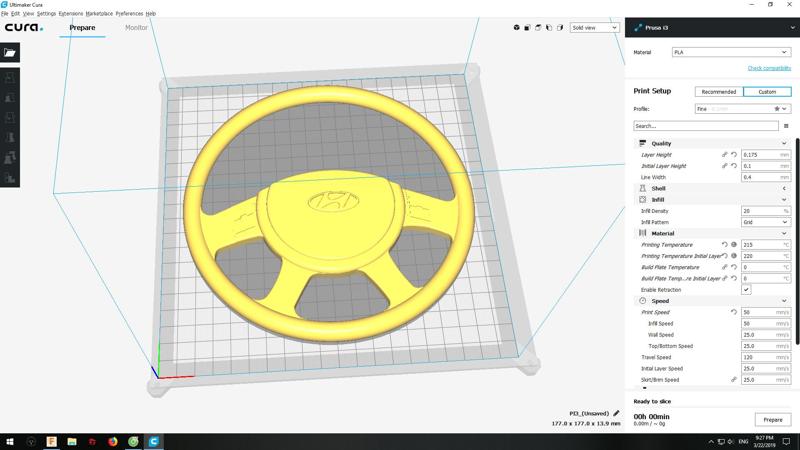The image size is (800, 450).
Task: Select the Support Blocker tool
Action: pyautogui.click(x=10, y=178)
